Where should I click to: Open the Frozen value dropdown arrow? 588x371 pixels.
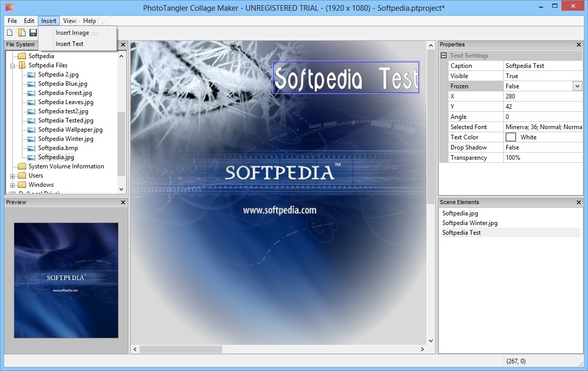[577, 86]
